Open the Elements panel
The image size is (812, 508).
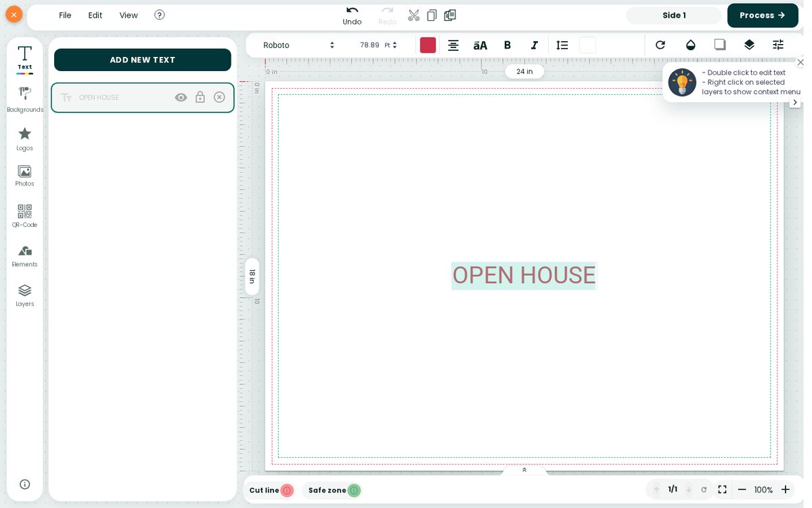tap(24, 256)
